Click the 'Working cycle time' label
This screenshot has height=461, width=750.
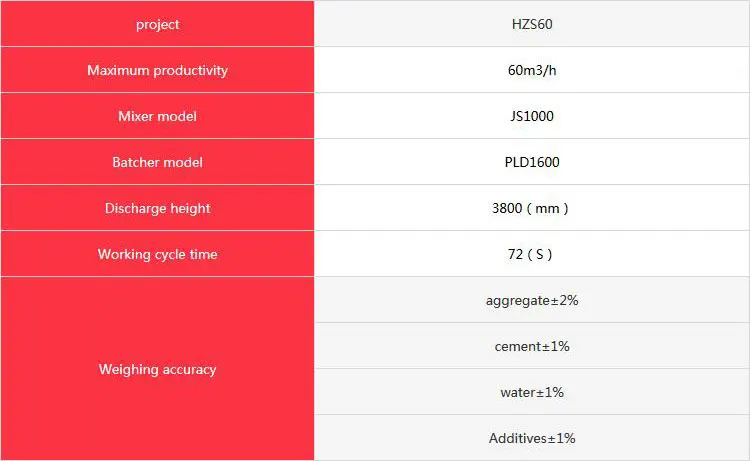click(x=157, y=254)
